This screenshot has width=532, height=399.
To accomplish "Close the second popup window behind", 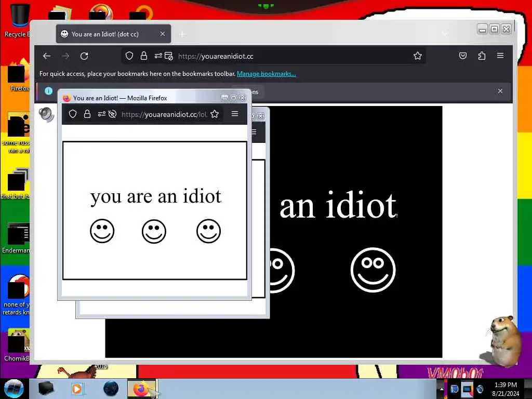I will [261, 116].
